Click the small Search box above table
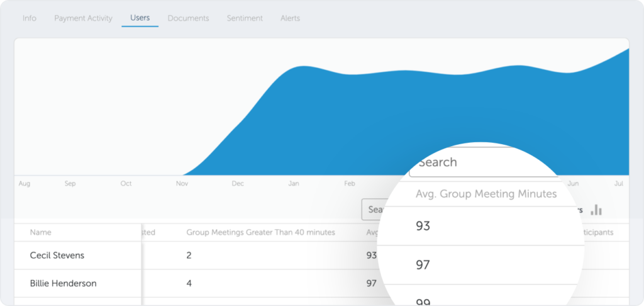 pos(372,209)
